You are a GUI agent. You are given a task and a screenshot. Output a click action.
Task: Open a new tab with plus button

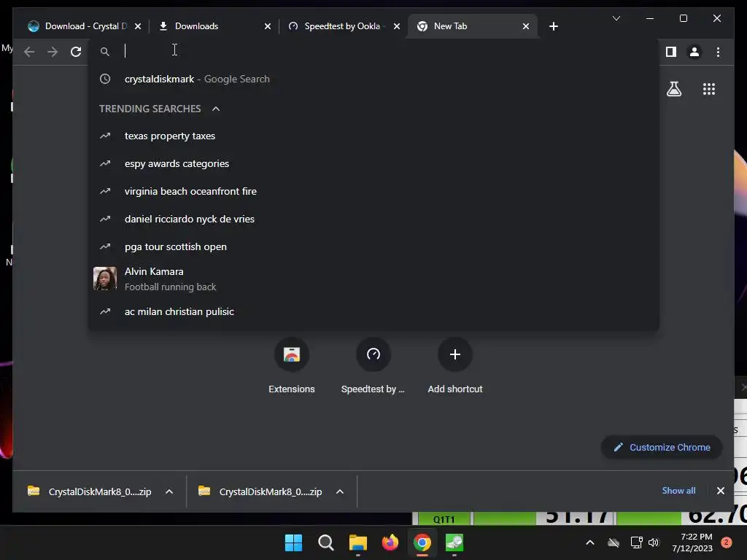(x=553, y=26)
